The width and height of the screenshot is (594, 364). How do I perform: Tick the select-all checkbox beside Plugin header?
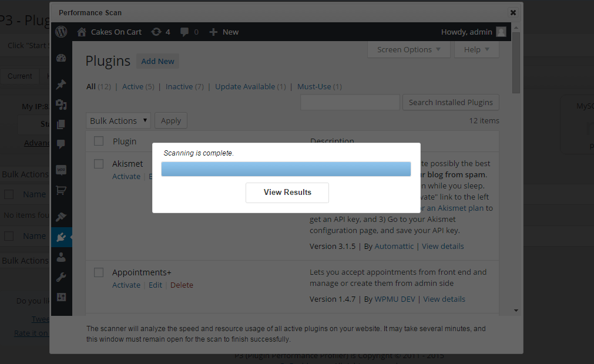pyautogui.click(x=99, y=141)
